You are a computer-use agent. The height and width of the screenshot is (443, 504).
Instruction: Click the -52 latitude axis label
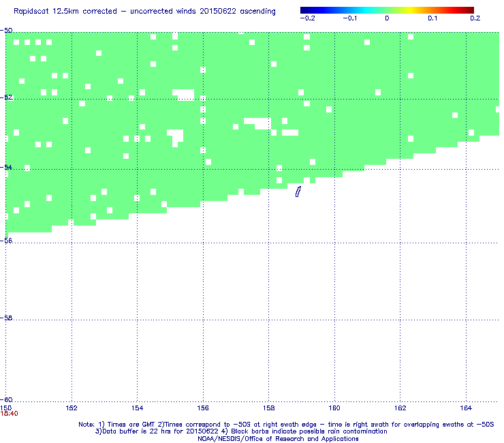(x=6, y=97)
